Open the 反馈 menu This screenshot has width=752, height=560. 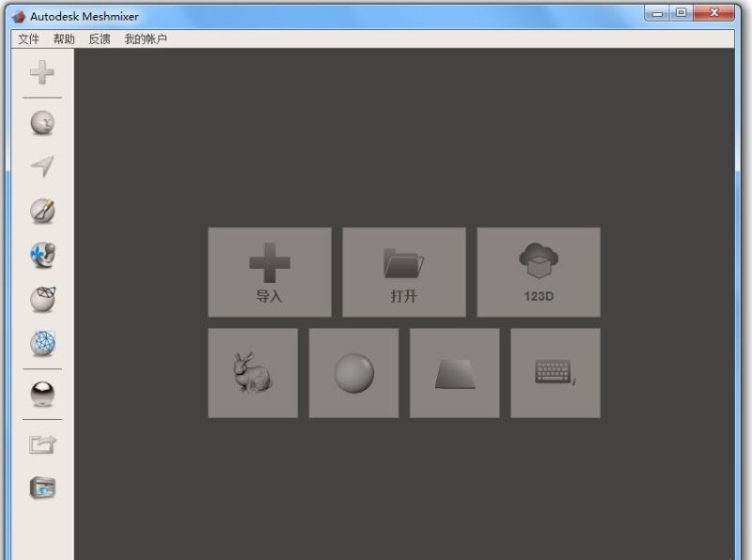(x=100, y=39)
